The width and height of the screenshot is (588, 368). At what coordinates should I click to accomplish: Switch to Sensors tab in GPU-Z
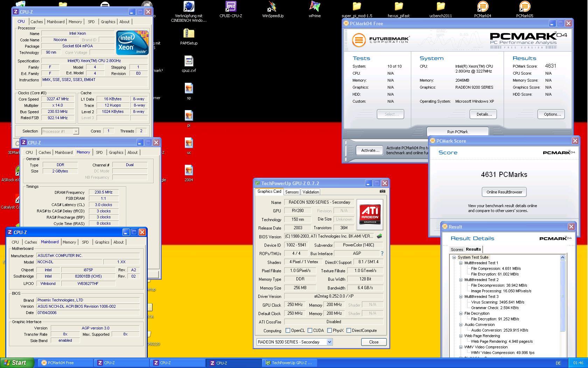[x=292, y=192]
